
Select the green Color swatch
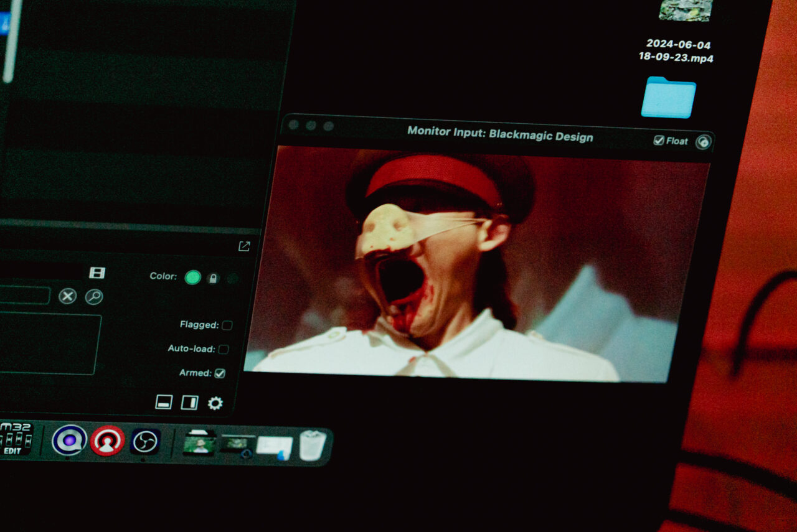[x=193, y=278]
